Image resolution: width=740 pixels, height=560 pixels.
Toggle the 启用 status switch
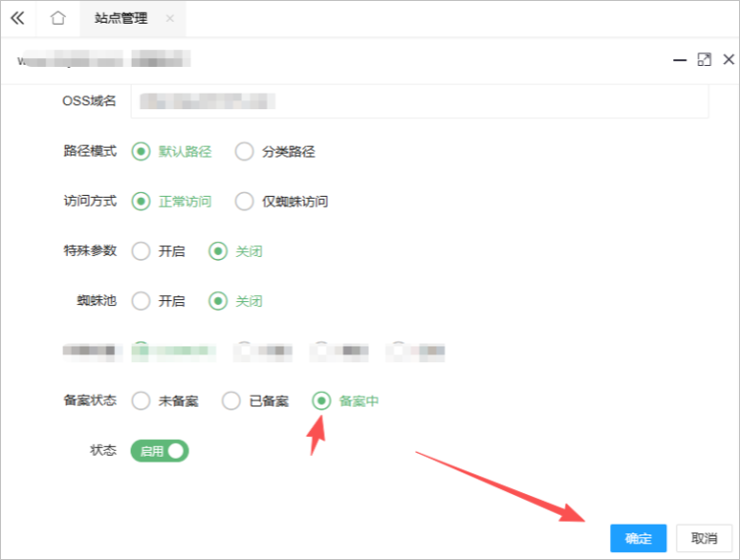click(159, 451)
